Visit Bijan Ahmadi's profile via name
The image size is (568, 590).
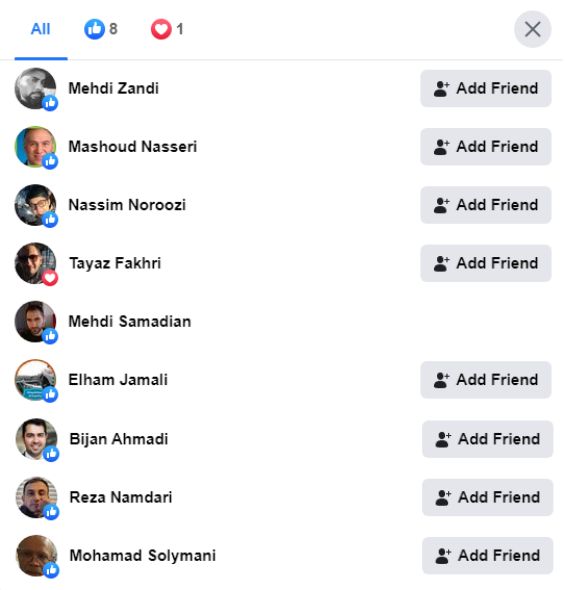118,439
